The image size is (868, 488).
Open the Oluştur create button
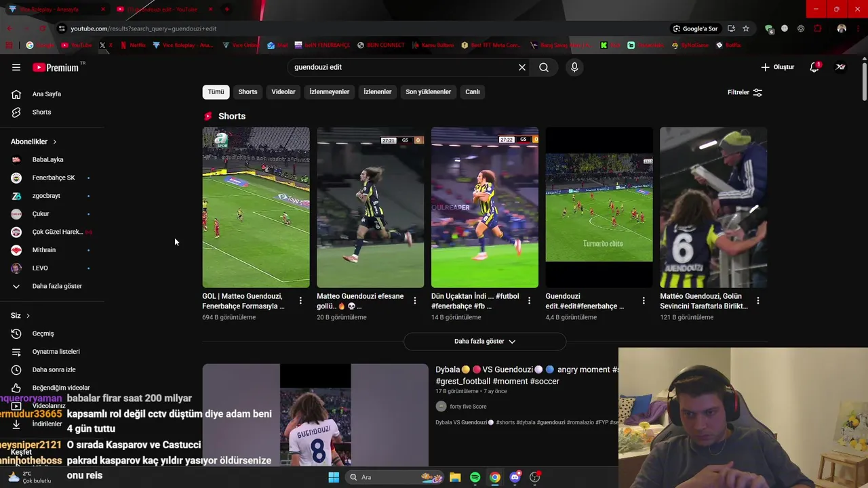pyautogui.click(x=777, y=67)
